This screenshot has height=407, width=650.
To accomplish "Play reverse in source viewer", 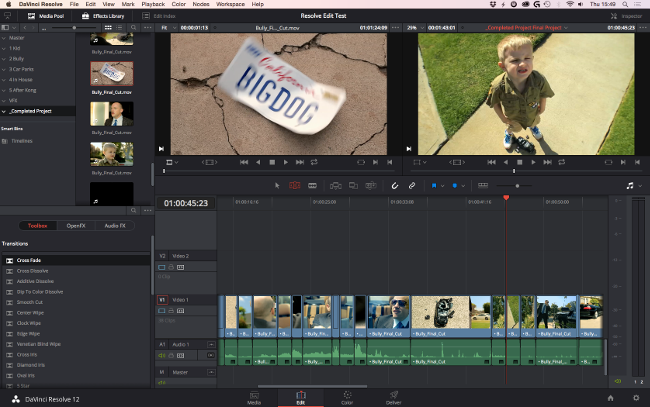I will (258, 162).
